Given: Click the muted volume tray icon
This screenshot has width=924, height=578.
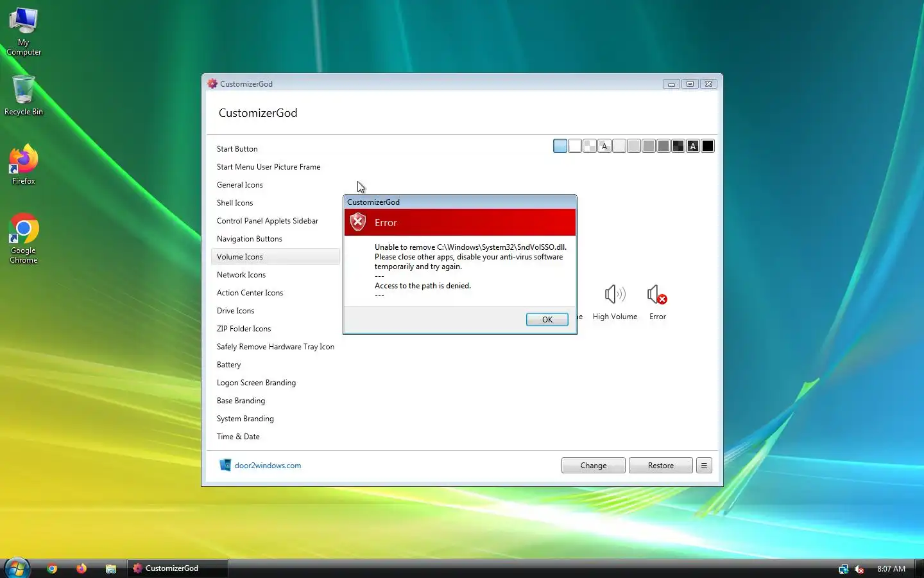Looking at the screenshot, I should pyautogui.click(x=860, y=569).
